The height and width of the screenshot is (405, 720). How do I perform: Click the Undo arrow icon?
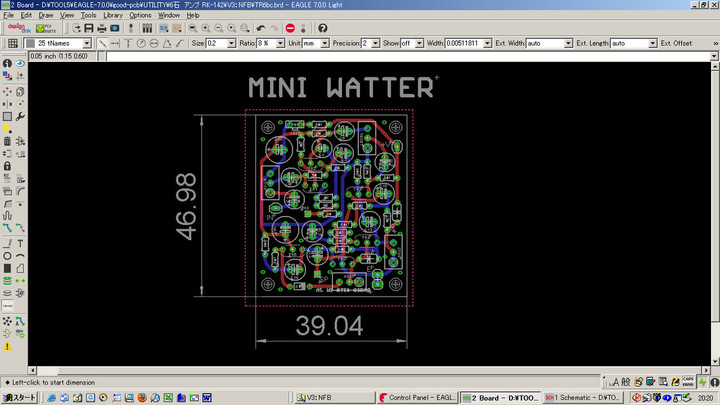tap(261, 28)
